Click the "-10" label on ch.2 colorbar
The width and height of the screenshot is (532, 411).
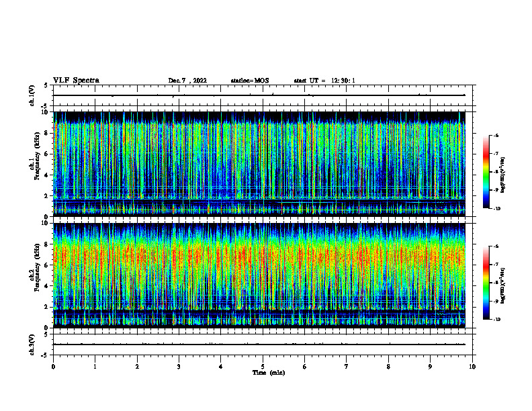coord(496,320)
